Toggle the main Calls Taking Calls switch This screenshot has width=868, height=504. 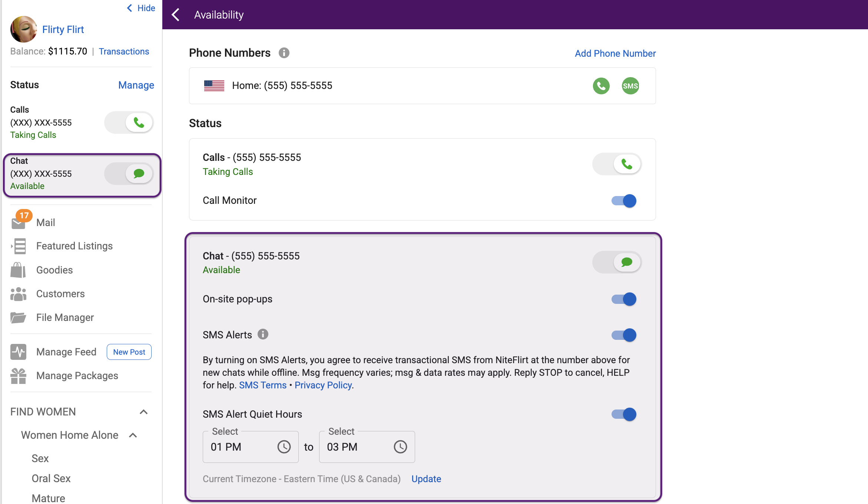[x=617, y=164]
